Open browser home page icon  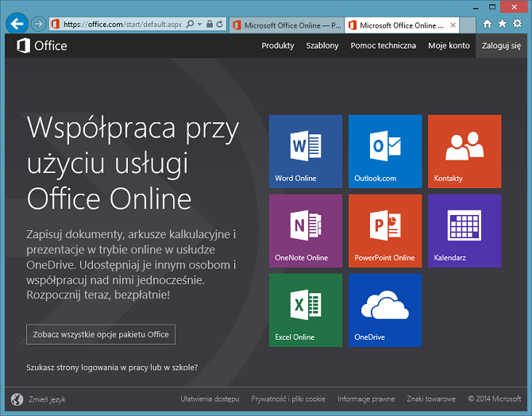pyautogui.click(x=487, y=24)
